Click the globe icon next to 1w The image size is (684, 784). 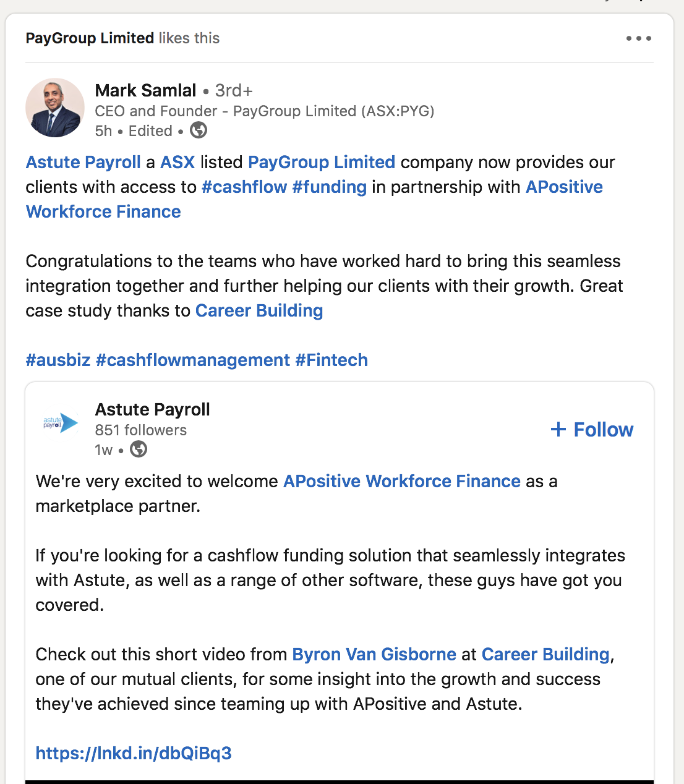pyautogui.click(x=139, y=450)
